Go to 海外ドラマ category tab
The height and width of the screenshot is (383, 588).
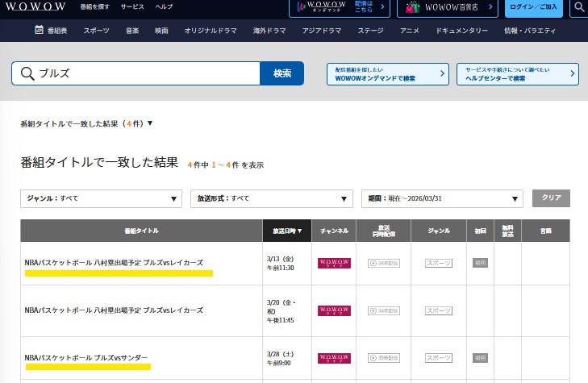[x=269, y=31]
